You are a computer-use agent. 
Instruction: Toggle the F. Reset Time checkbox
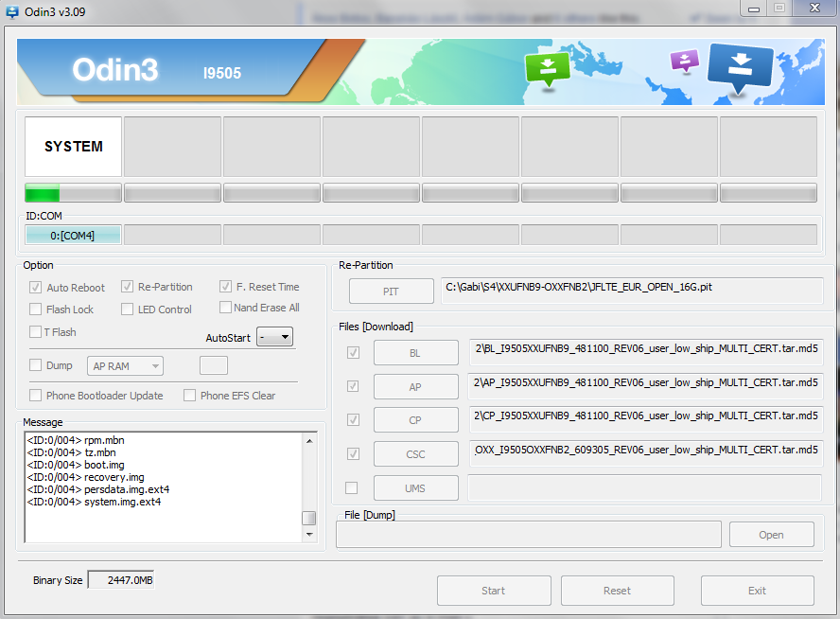[225, 287]
